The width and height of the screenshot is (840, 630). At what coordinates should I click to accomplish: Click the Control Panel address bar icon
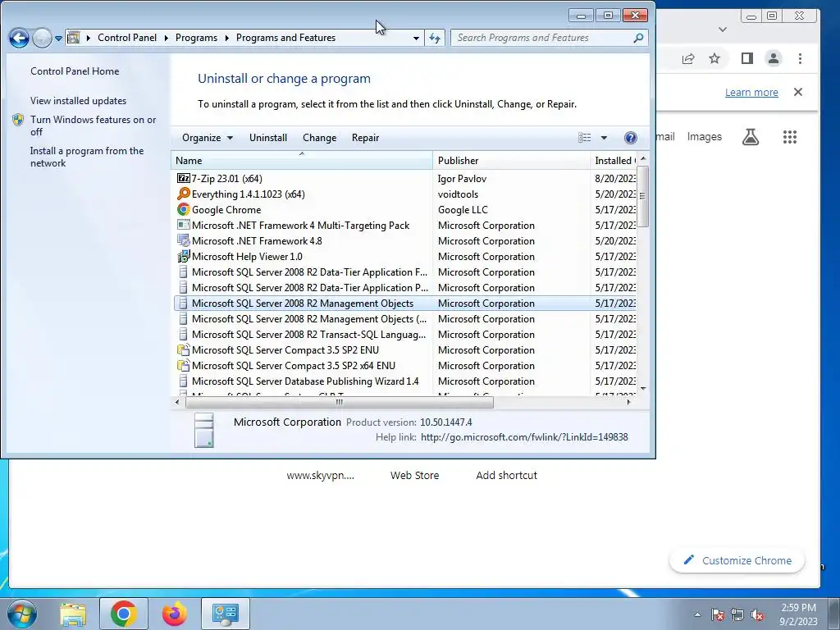point(74,38)
